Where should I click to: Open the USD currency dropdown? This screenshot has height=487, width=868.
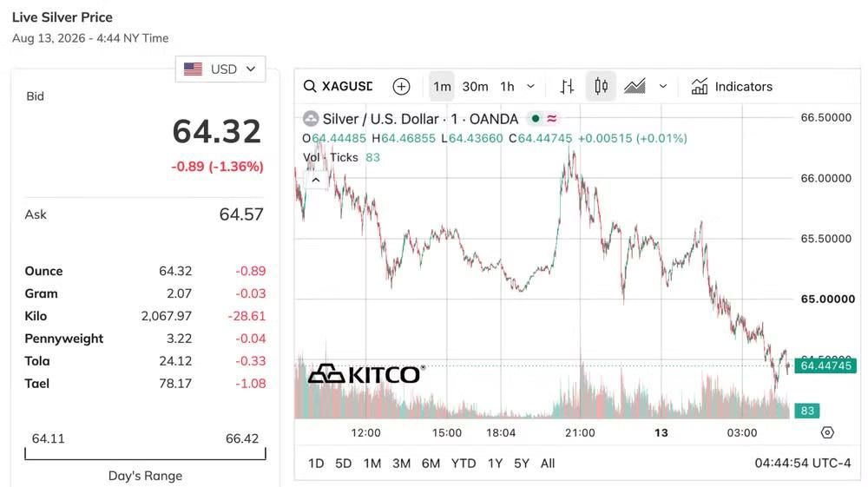pos(220,69)
